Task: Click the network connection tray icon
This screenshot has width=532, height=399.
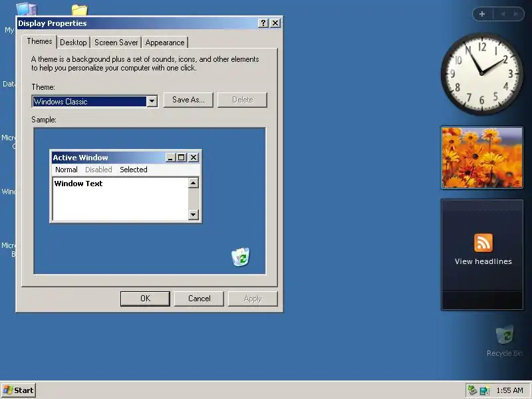Action: tap(485, 390)
